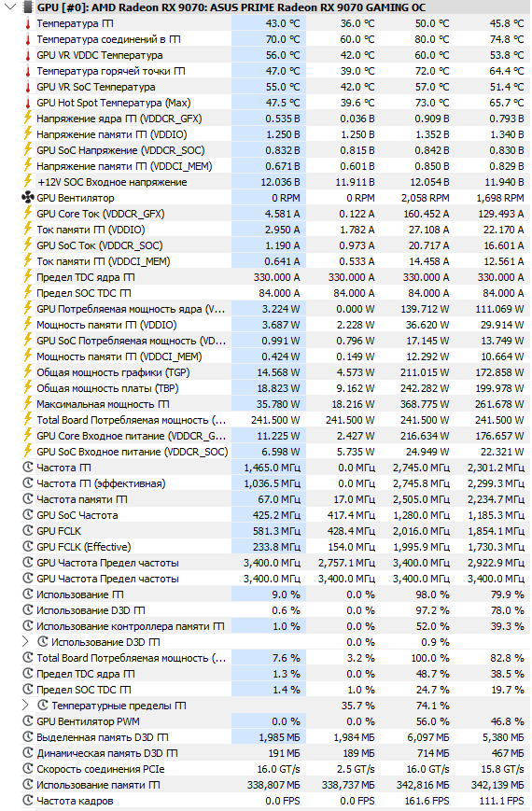Click lightning icon of GPU Core Ток (VDDCR_GFX)

(28, 213)
